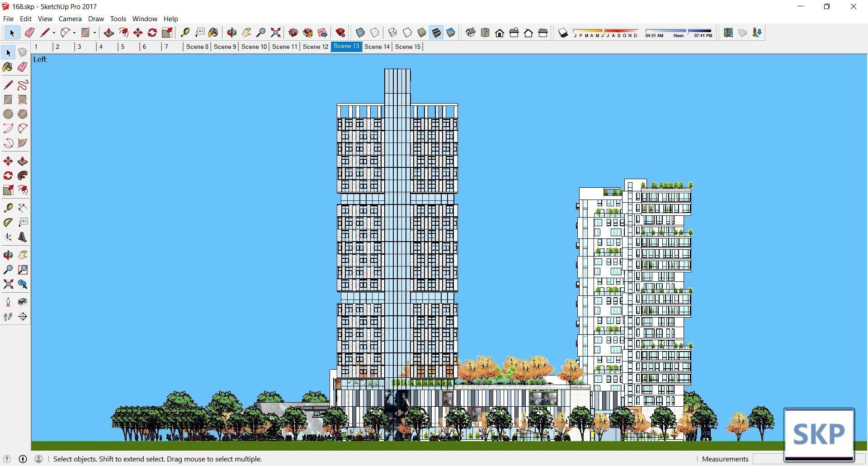Select Pie tool in left toolbar

23,143
